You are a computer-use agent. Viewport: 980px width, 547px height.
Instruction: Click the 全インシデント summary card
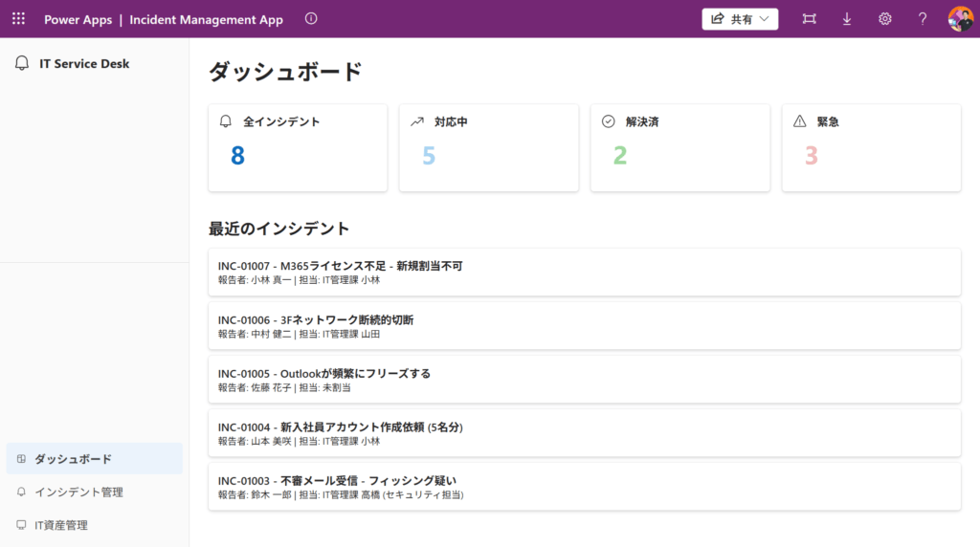(298, 148)
